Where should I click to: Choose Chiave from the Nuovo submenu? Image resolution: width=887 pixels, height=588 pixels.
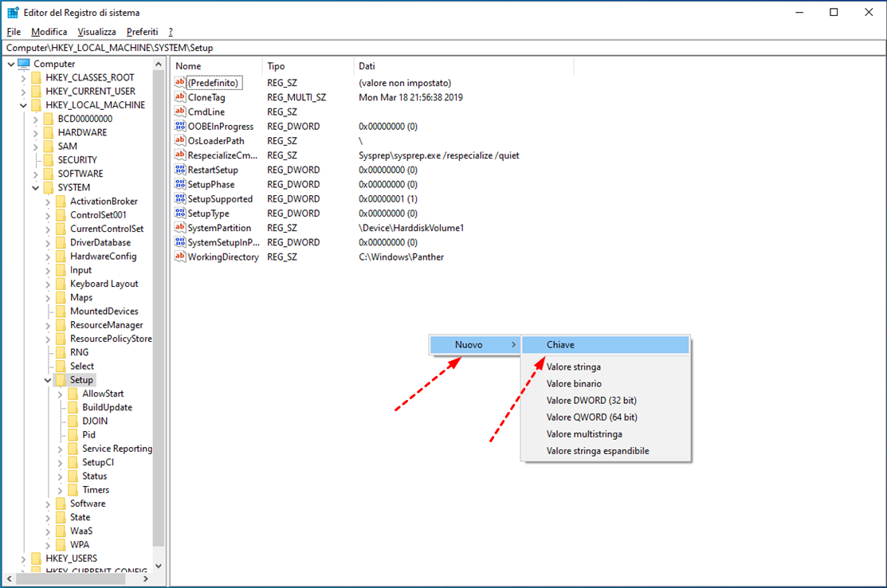(606, 345)
